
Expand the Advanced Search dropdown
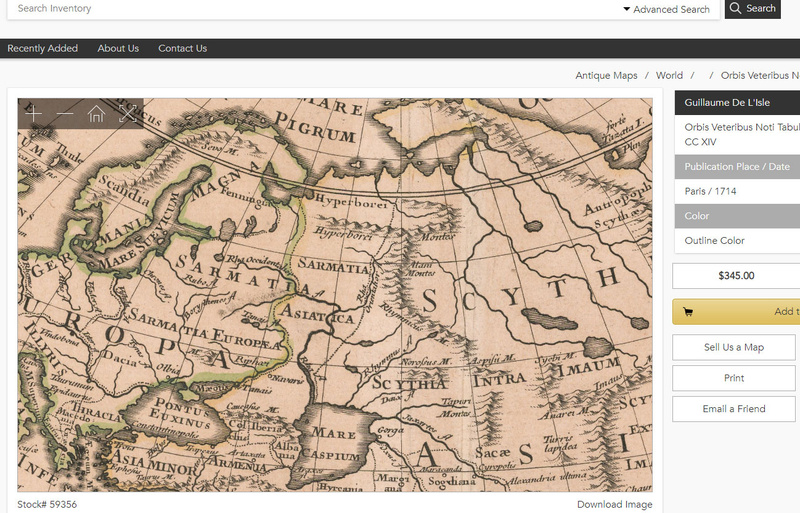pyautogui.click(x=666, y=10)
